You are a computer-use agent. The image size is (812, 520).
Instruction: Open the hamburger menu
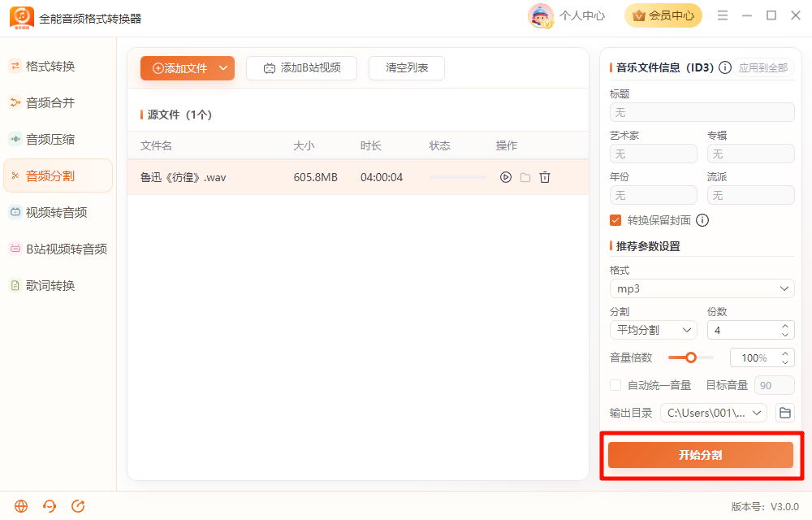tap(723, 15)
